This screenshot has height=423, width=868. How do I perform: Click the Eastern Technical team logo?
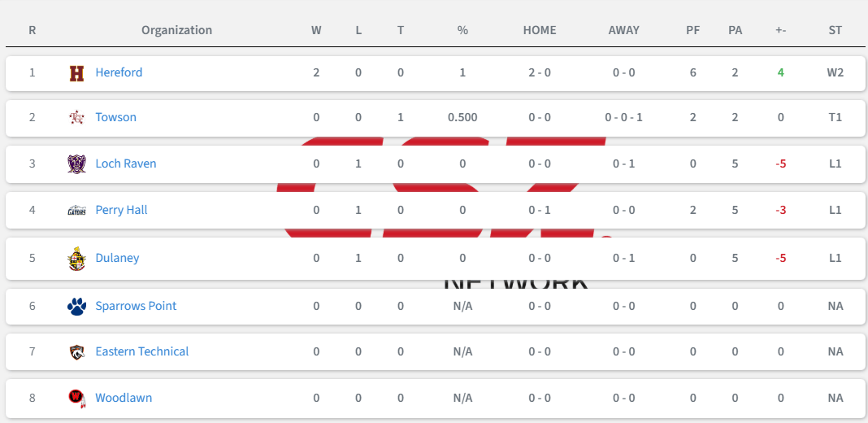point(77,352)
